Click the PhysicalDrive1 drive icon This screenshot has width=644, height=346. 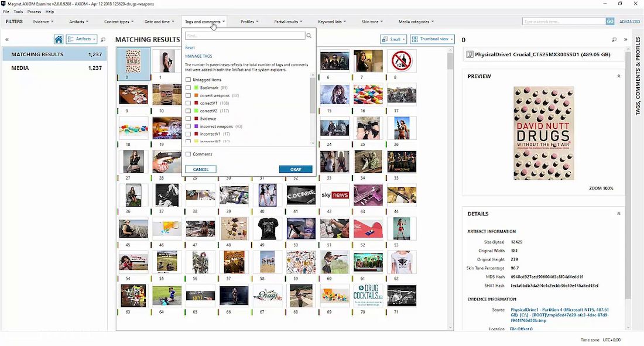(470, 54)
